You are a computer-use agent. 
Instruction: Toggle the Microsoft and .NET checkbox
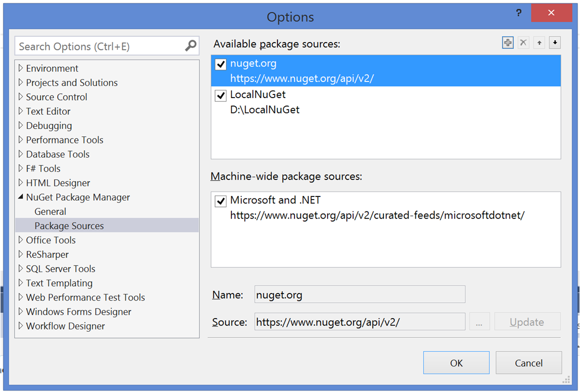(220, 201)
